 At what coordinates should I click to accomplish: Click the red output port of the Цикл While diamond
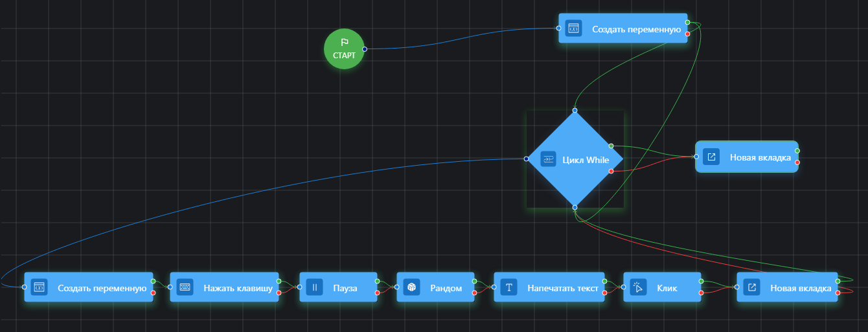[x=611, y=172]
